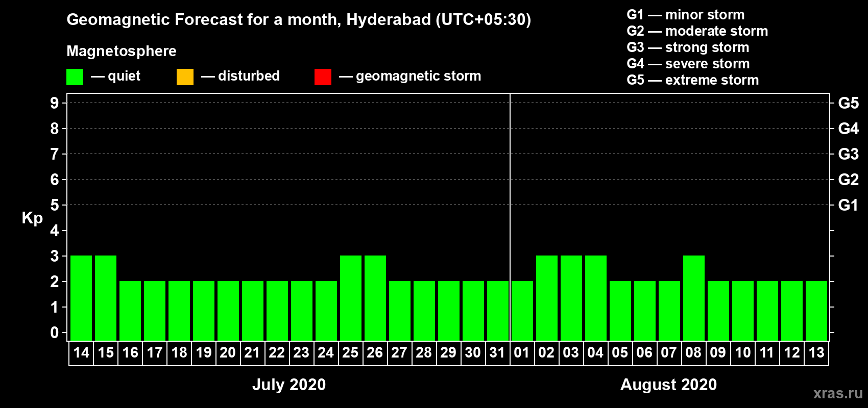Select the green bar above August 13
868x408 pixels.
coord(816,311)
